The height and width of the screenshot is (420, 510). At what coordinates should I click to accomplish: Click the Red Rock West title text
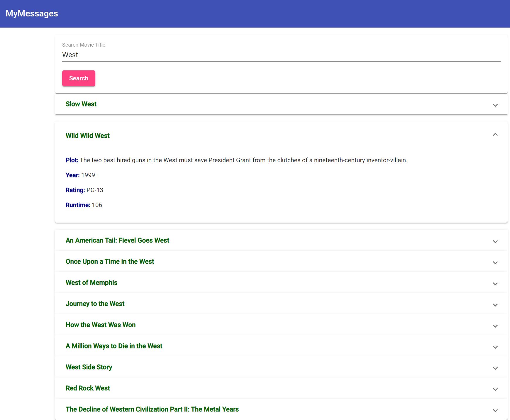click(x=87, y=388)
